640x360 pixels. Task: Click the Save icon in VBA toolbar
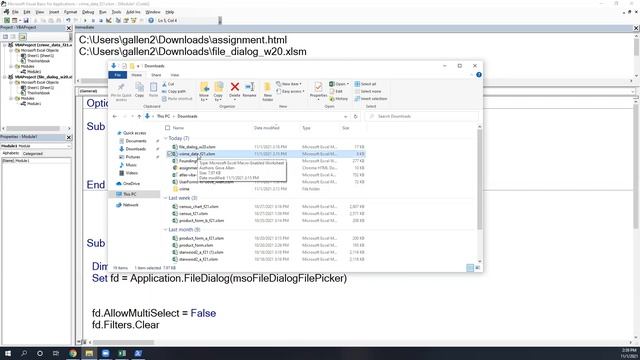[x=26, y=20]
